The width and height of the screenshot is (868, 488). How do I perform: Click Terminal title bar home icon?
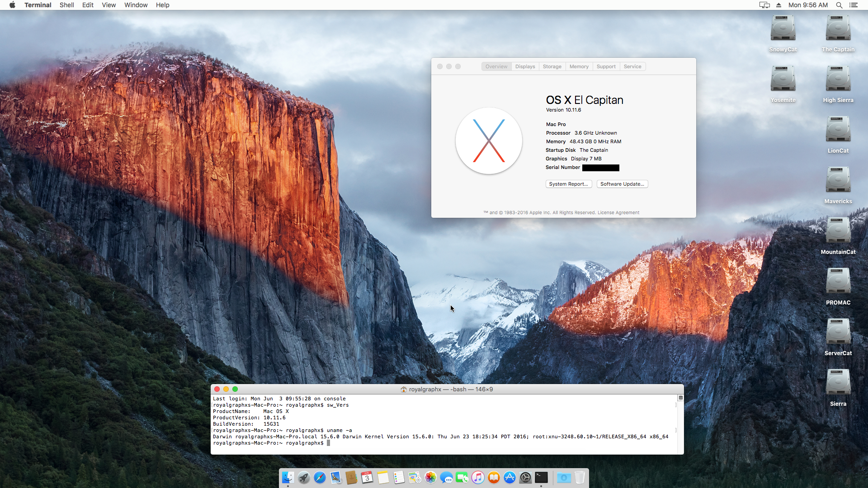click(403, 389)
